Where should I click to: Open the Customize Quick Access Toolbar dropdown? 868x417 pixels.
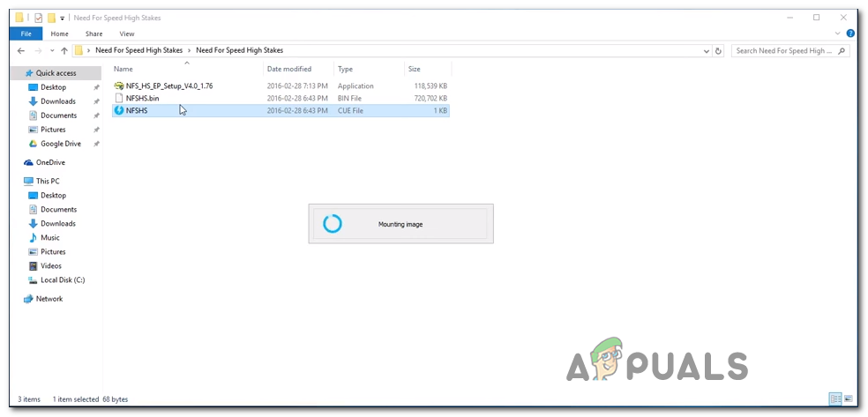63,19
